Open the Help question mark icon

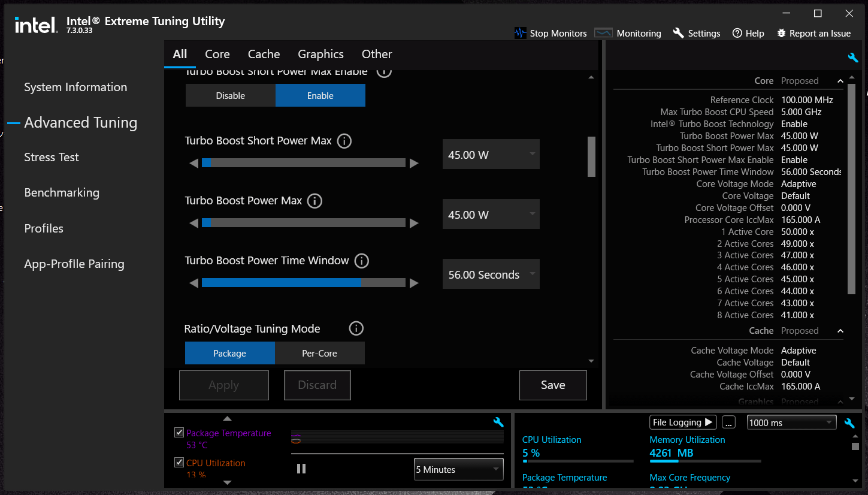(737, 33)
